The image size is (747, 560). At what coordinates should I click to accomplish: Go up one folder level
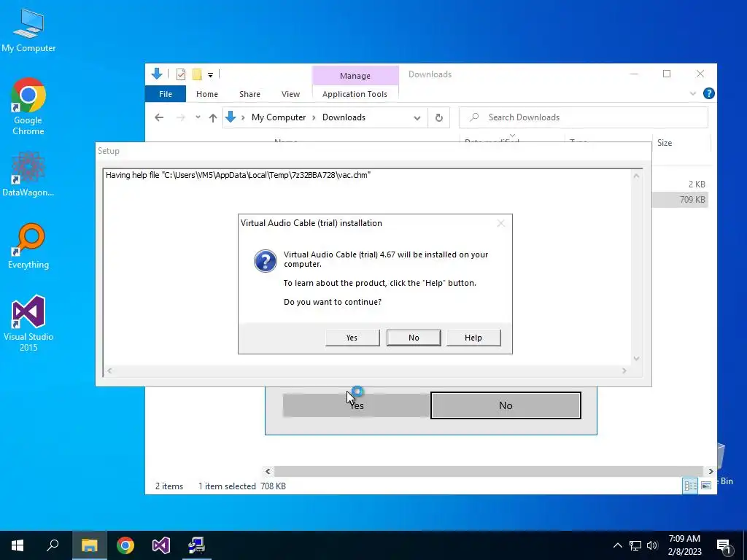[x=213, y=117]
